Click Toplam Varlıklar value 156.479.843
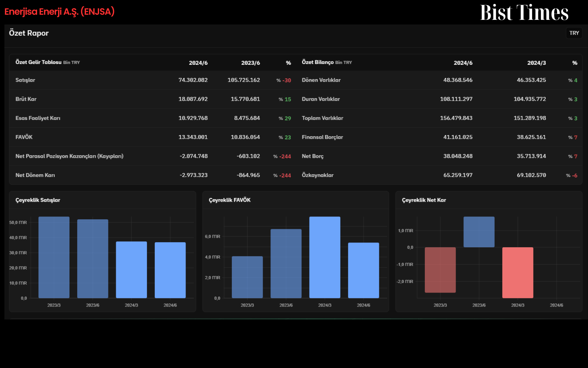 click(x=456, y=118)
